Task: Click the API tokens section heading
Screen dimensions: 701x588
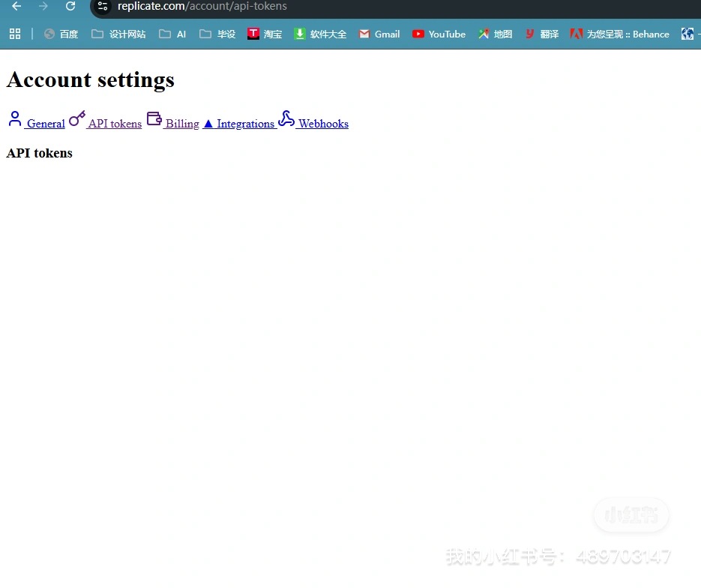Action: pyautogui.click(x=39, y=153)
